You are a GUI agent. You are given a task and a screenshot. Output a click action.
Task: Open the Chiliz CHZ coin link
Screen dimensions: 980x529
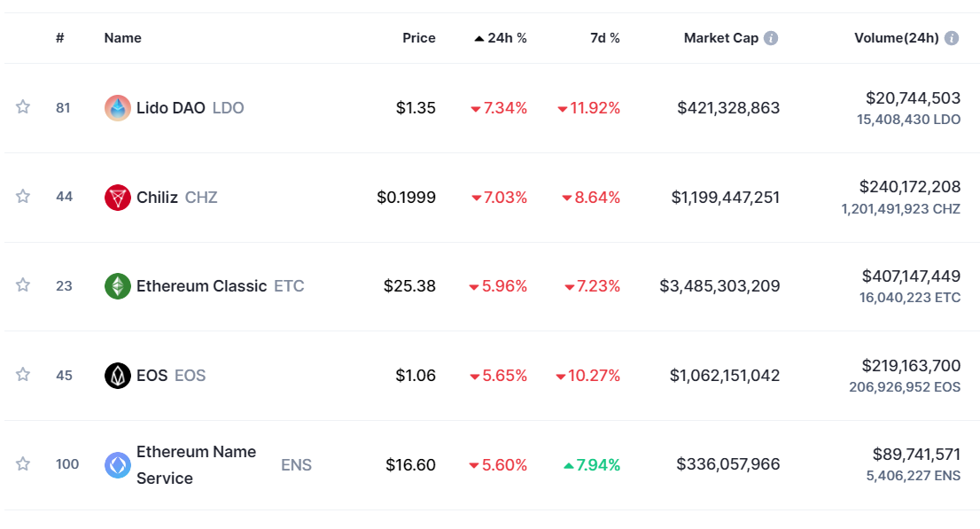(x=176, y=197)
